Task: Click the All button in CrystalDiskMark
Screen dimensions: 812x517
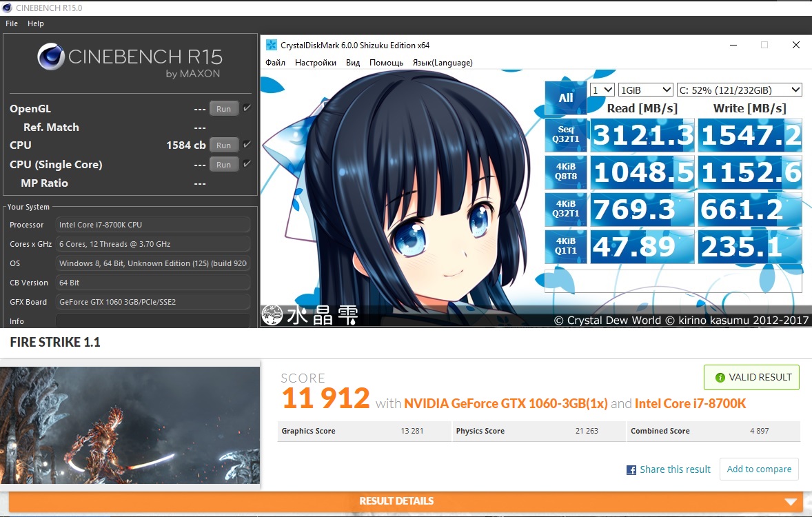Action: click(x=565, y=98)
